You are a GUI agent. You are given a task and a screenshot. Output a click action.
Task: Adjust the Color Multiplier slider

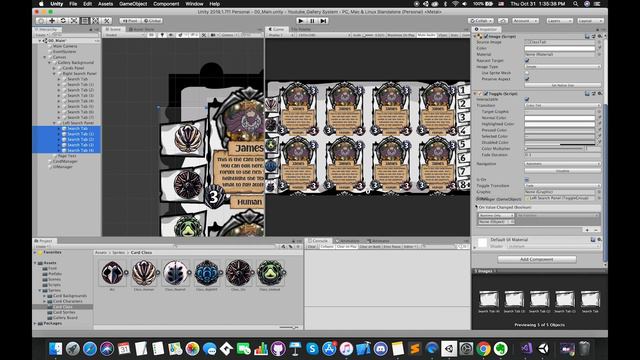click(554, 149)
